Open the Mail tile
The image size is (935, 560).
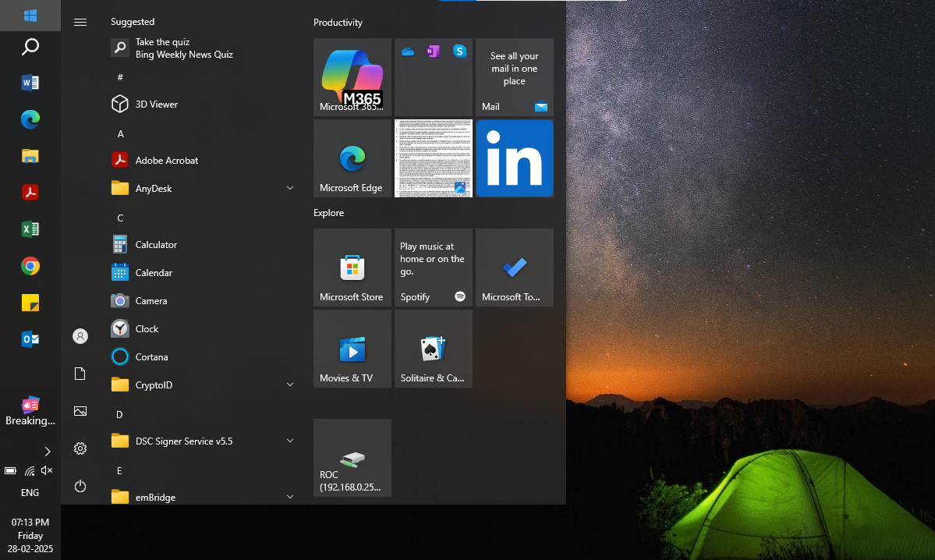click(x=514, y=77)
